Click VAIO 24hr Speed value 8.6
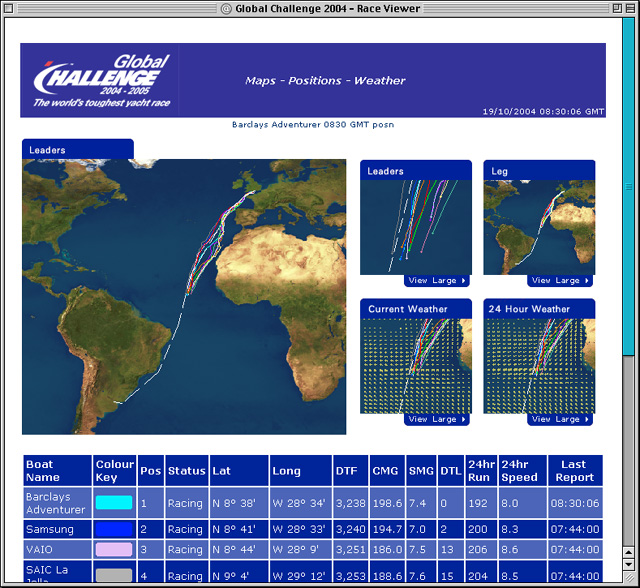 pos(510,550)
